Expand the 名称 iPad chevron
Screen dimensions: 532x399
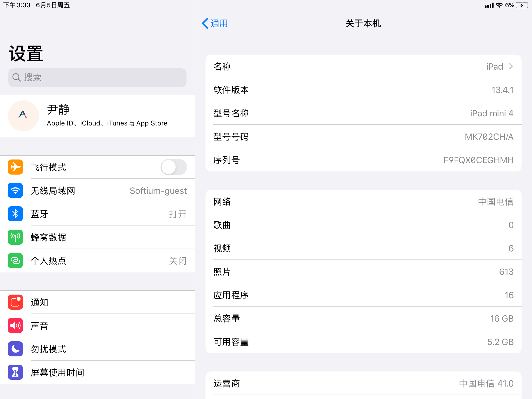coord(511,66)
